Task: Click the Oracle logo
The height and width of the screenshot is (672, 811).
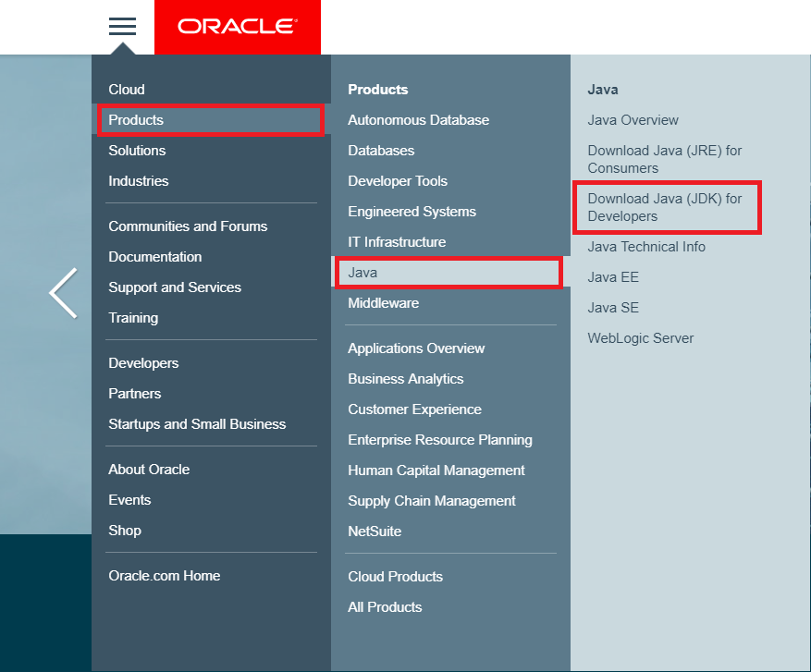Action: point(238,27)
